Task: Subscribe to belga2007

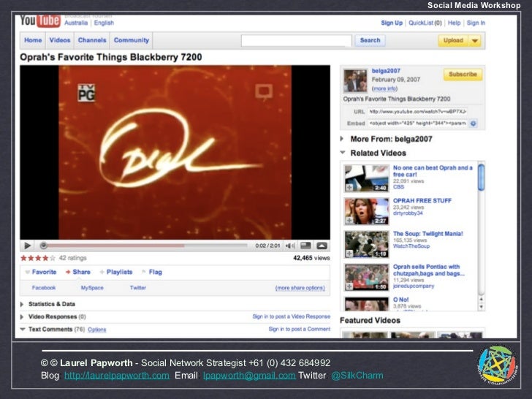Action: 463,75
